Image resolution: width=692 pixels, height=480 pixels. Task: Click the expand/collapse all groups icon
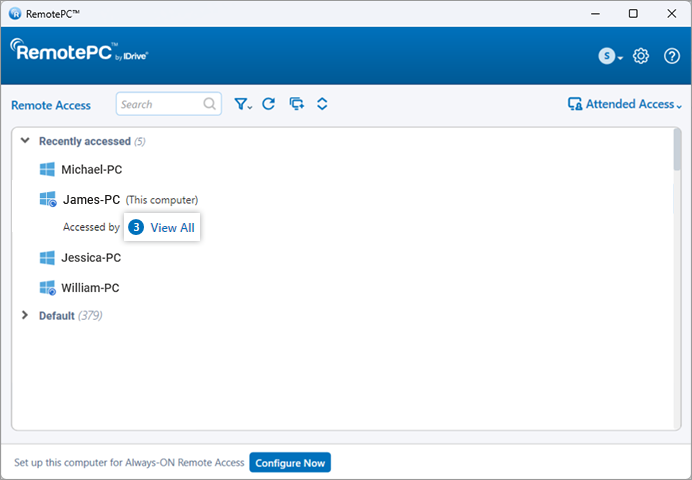(x=322, y=104)
